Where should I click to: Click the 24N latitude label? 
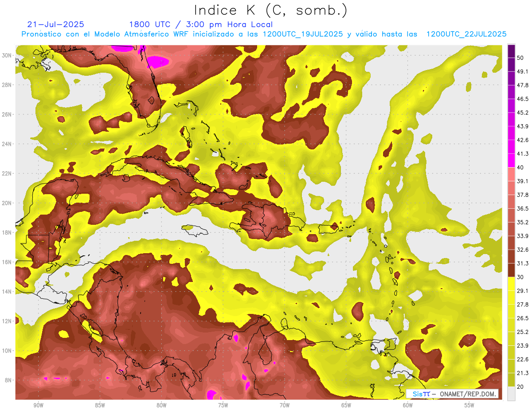7,144
